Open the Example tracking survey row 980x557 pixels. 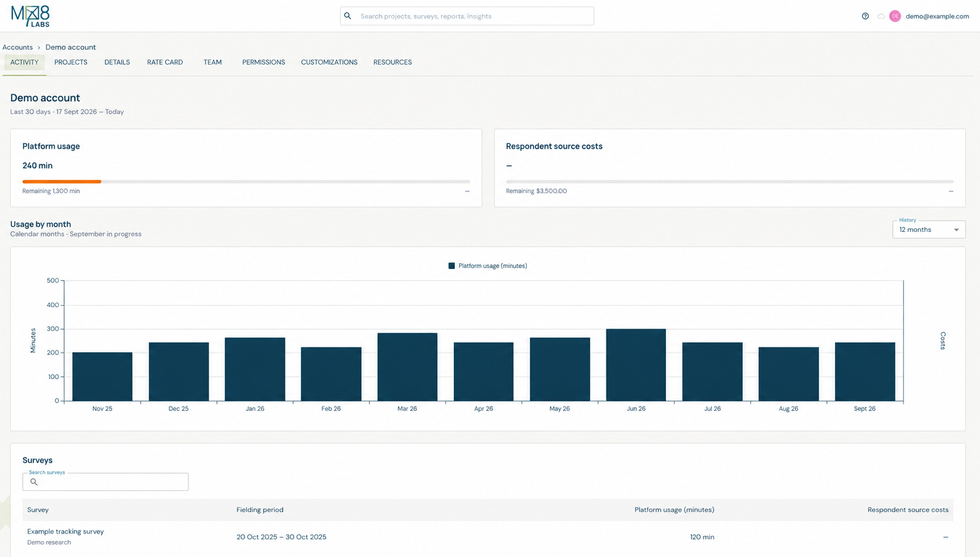coord(488,536)
